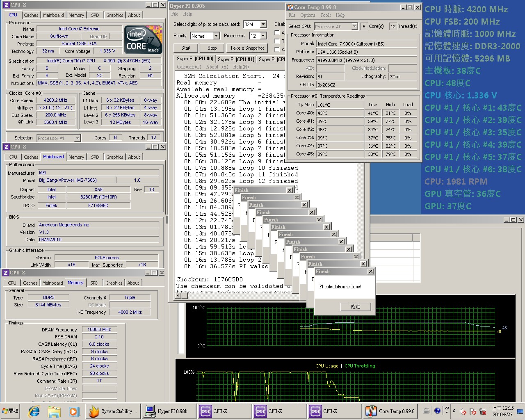The image size is (525, 420).
Task: Open CPU tab in CPU-Z Motherboard window
Action: click(x=13, y=157)
